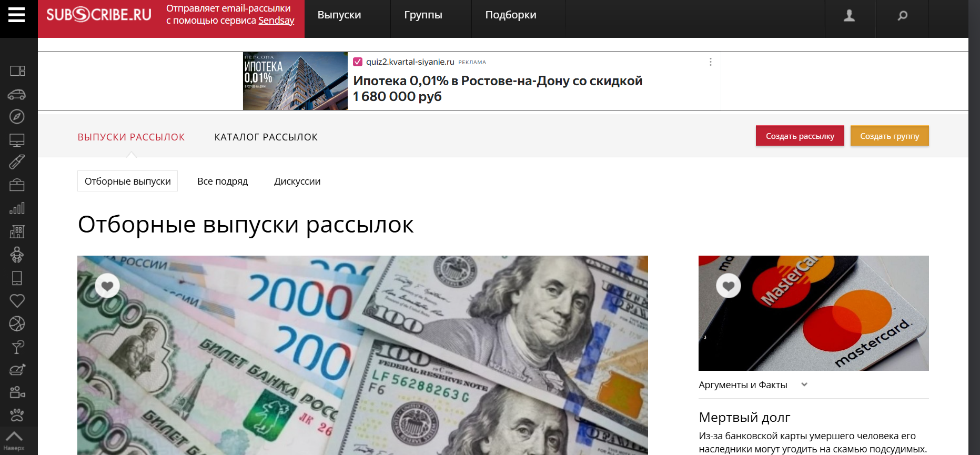
Task: Select the computer monitor sidebar icon
Action: pyautogui.click(x=17, y=140)
